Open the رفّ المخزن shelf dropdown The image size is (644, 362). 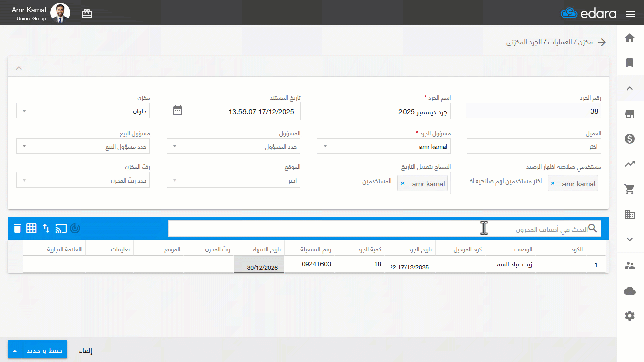(x=83, y=180)
